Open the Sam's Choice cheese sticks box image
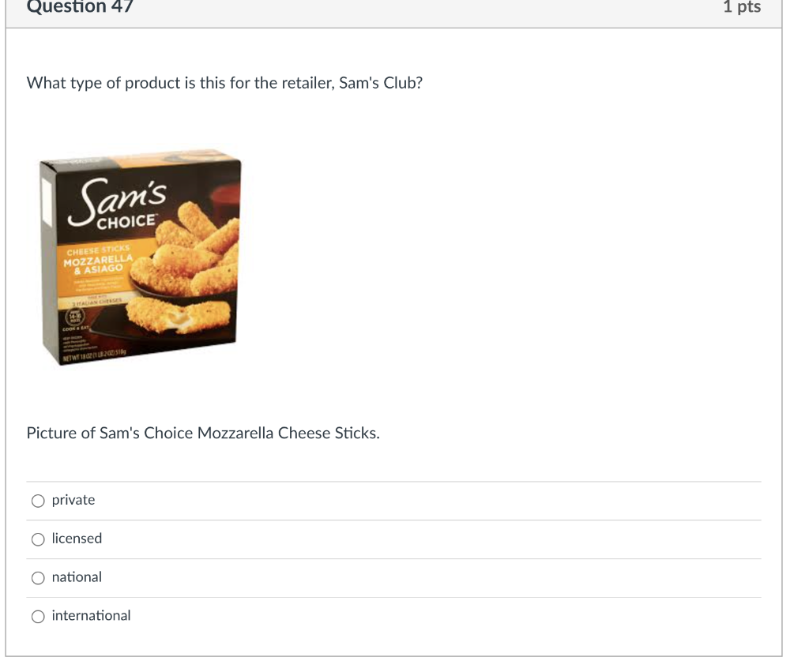The image size is (809, 672). coord(141,257)
